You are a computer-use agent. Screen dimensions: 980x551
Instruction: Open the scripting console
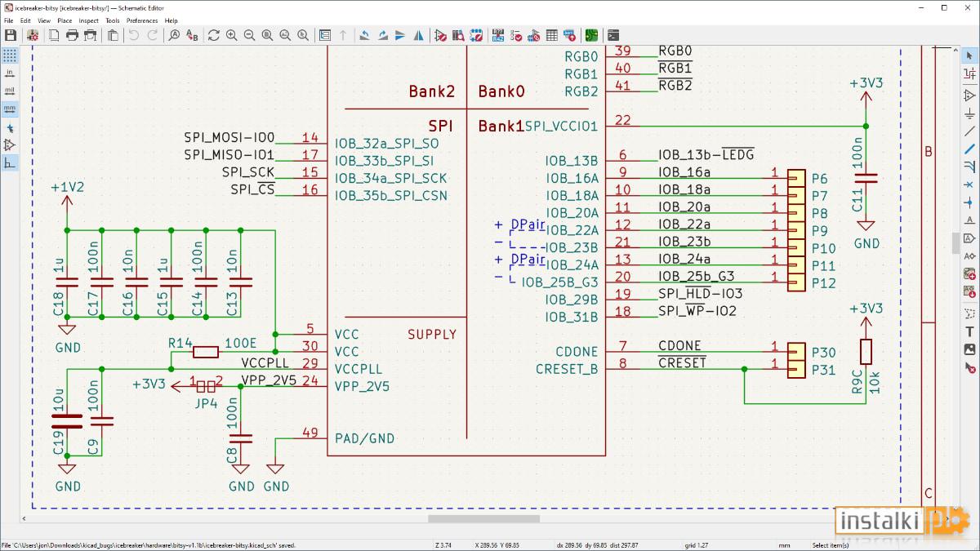[x=613, y=35]
